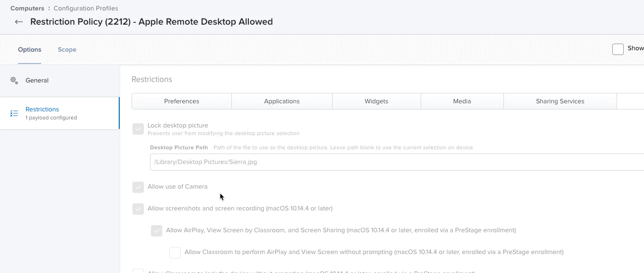The width and height of the screenshot is (644, 273).
Task: Click the Restrictions section heading
Action: tap(152, 79)
